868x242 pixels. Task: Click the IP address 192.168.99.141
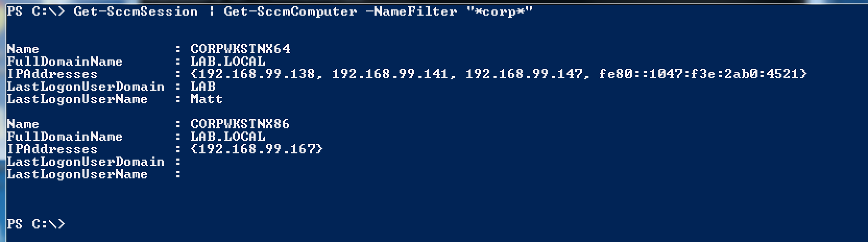pyautogui.click(x=390, y=74)
